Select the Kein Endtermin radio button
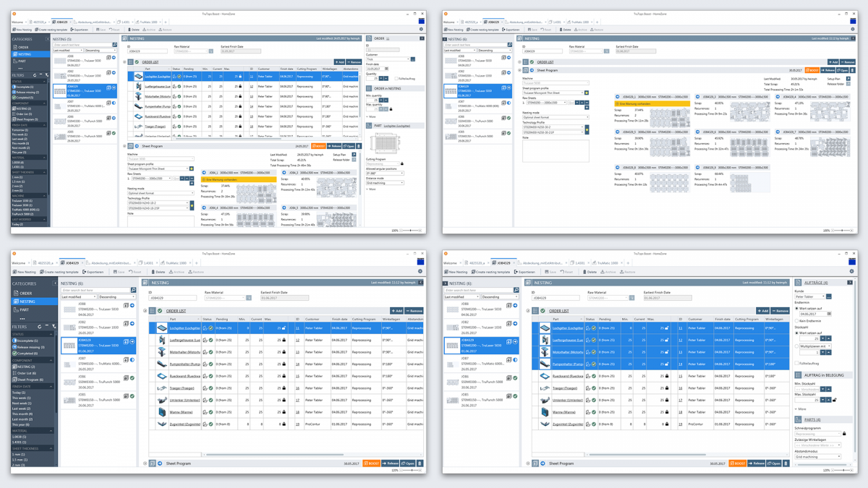The width and height of the screenshot is (868, 488). (797, 321)
